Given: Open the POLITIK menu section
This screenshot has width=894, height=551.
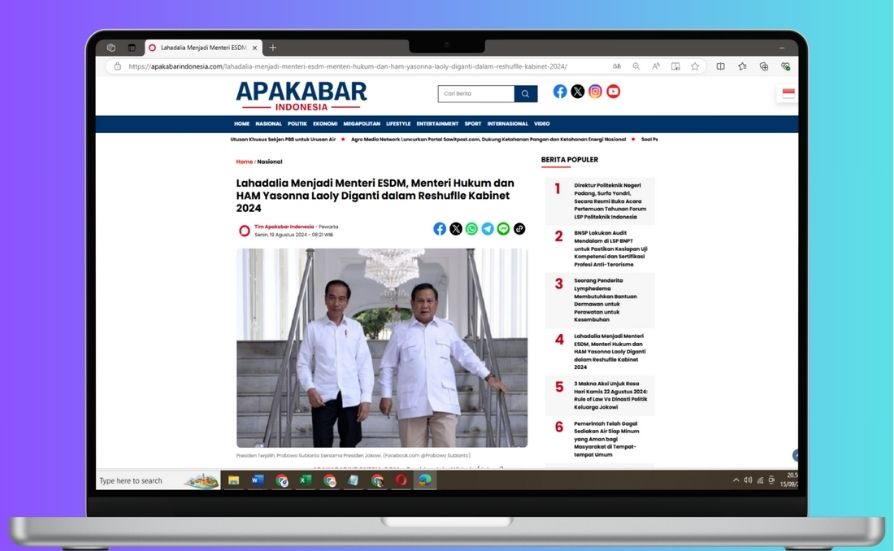Looking at the screenshot, I should point(297,124).
